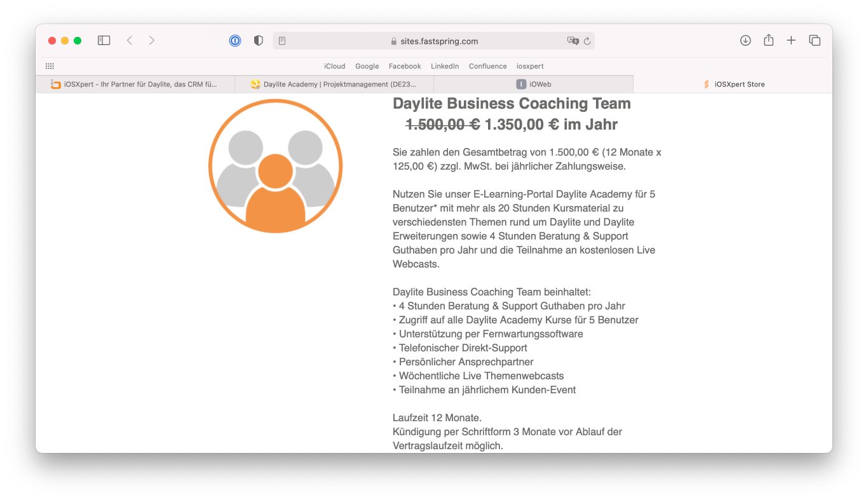Open the Facebook bookmark
868x500 pixels.
(405, 66)
